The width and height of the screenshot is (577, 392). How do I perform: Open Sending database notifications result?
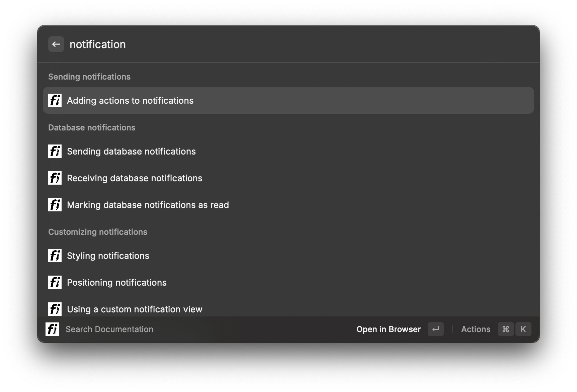pyautogui.click(x=288, y=151)
